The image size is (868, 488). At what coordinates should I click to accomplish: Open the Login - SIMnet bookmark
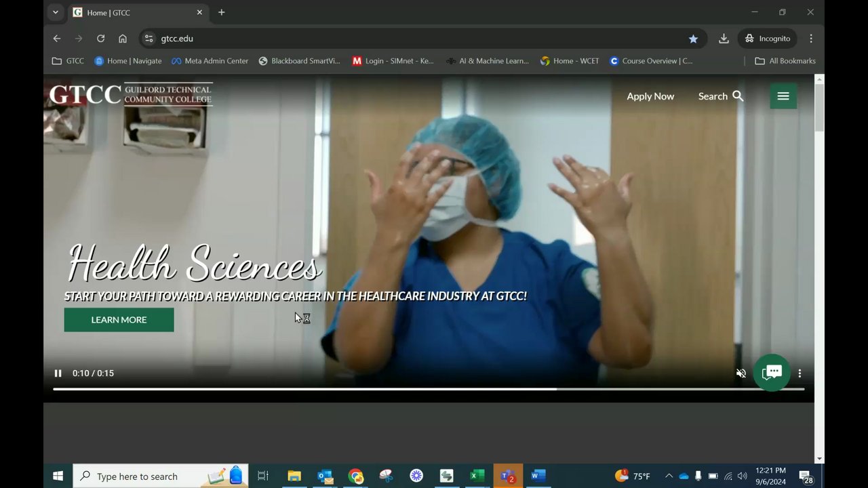(x=393, y=61)
